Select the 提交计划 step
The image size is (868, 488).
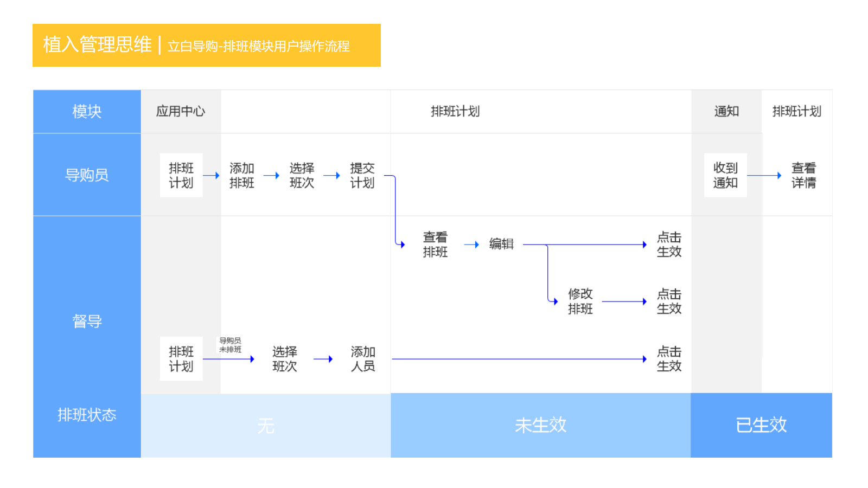click(x=362, y=175)
